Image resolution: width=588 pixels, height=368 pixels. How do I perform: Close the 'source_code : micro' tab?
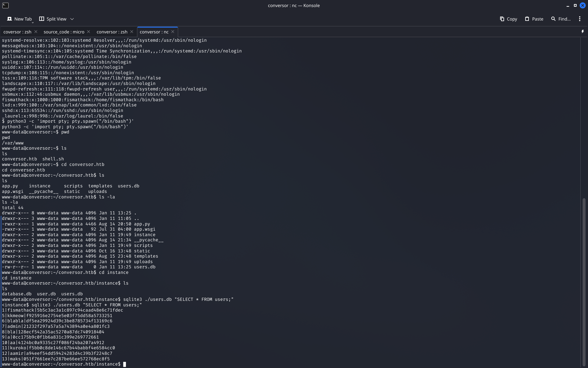point(89,32)
